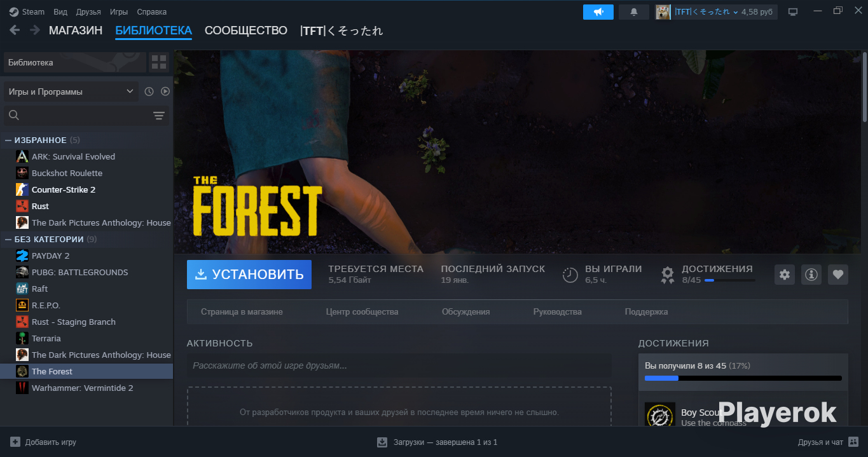868x457 pixels.
Task: Open the account name dropdown menu
Action: pyautogui.click(x=706, y=12)
